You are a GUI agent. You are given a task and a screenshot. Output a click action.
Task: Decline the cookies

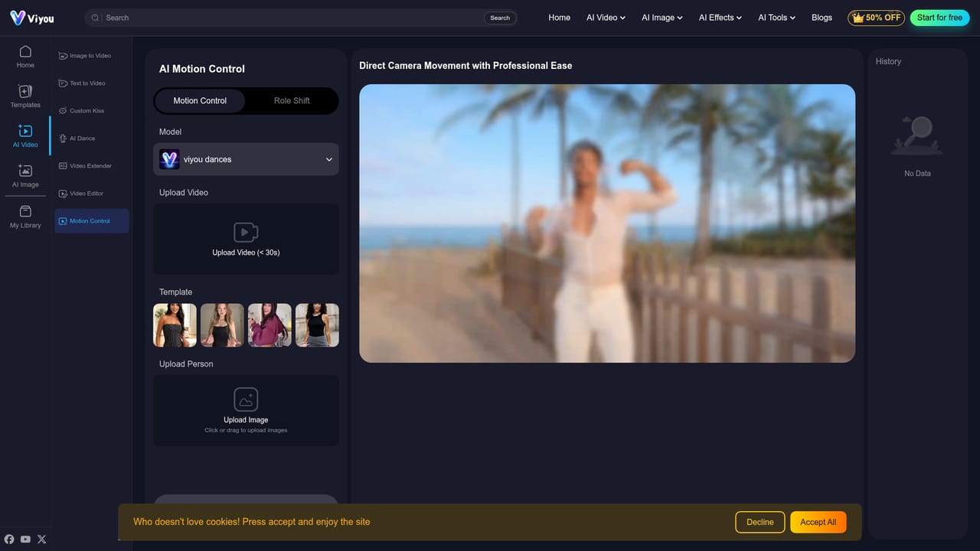(x=760, y=522)
